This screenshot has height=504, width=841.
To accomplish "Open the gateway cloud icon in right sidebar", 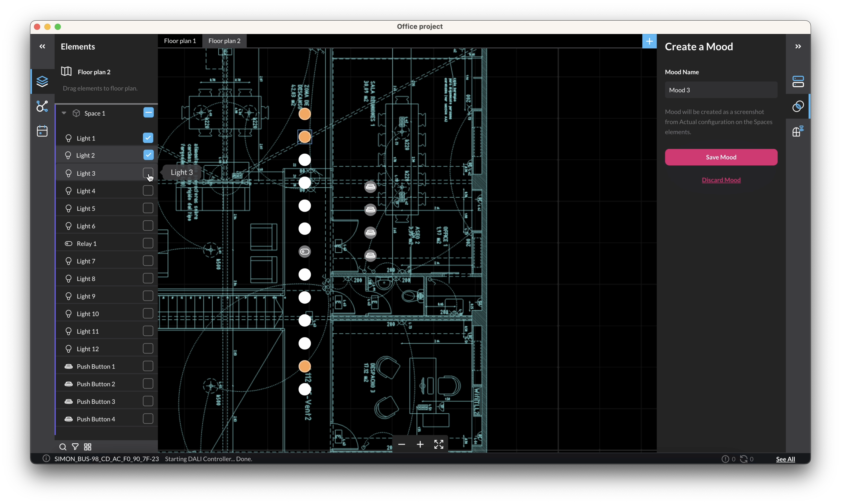I will [798, 131].
